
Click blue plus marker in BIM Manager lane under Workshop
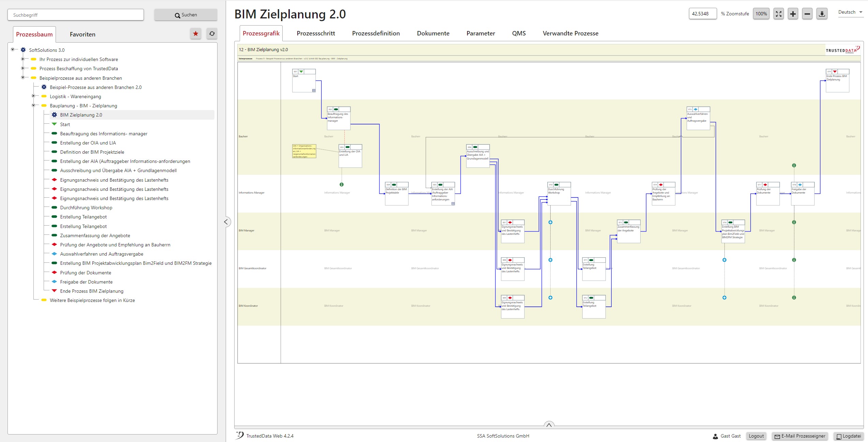point(550,222)
